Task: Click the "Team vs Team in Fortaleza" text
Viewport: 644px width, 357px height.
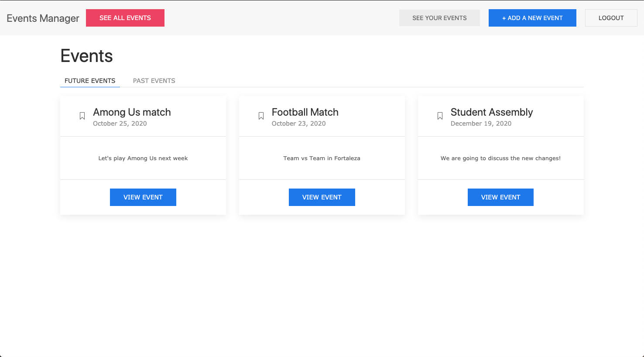Action: [x=322, y=158]
